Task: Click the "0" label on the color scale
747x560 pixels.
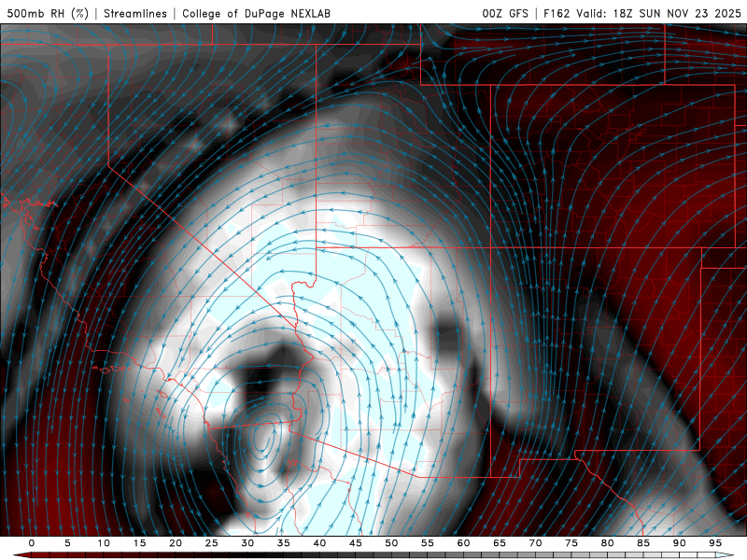Action: click(32, 543)
